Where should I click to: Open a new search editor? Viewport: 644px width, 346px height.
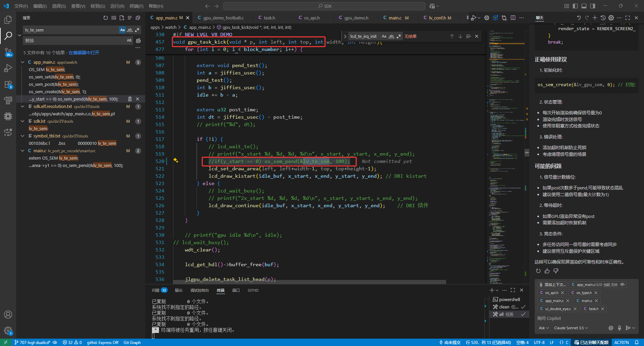(x=122, y=18)
